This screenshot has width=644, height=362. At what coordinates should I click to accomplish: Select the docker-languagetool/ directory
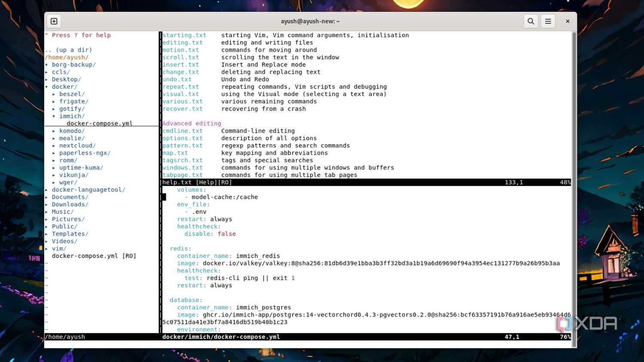tap(88, 190)
